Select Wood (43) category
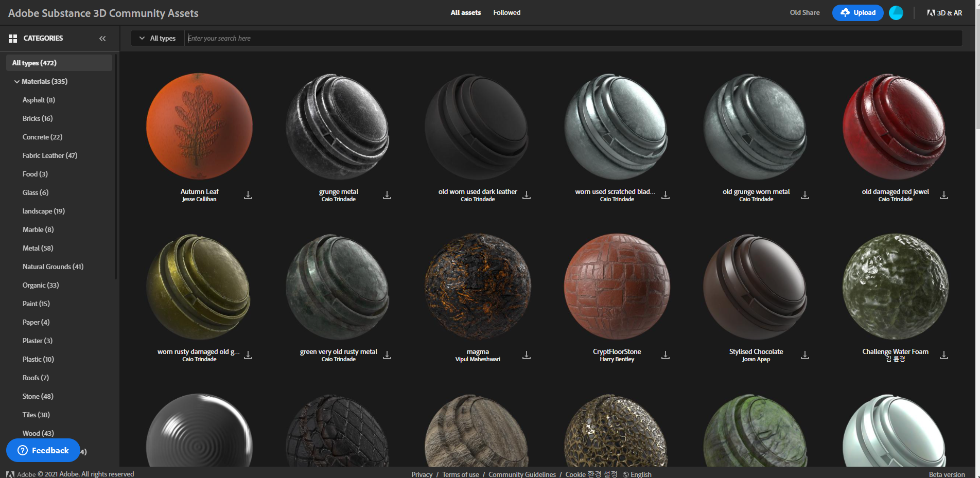The width and height of the screenshot is (980, 478). (38, 433)
